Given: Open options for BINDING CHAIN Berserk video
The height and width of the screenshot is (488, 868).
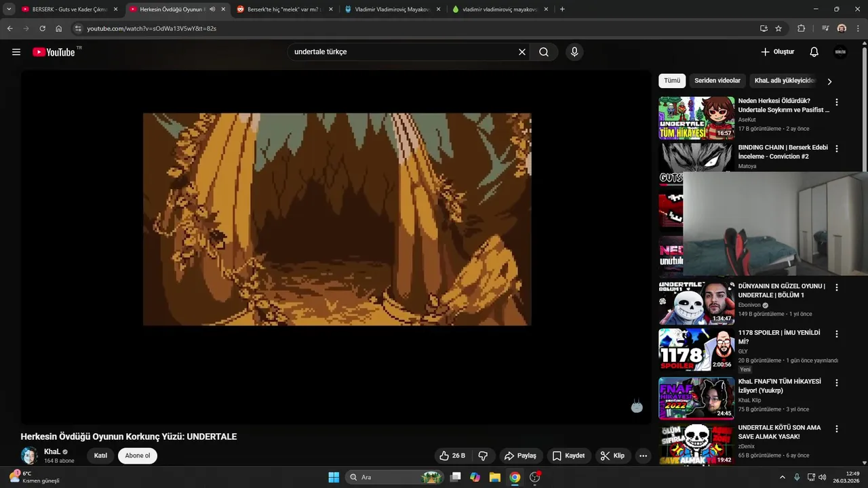Looking at the screenshot, I should (837, 148).
